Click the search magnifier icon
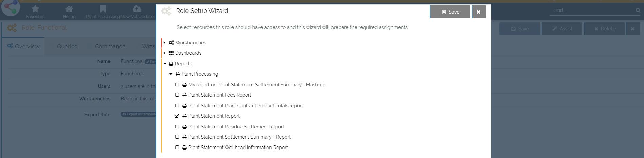Screen dimensions: 644x158 (638, 10)
